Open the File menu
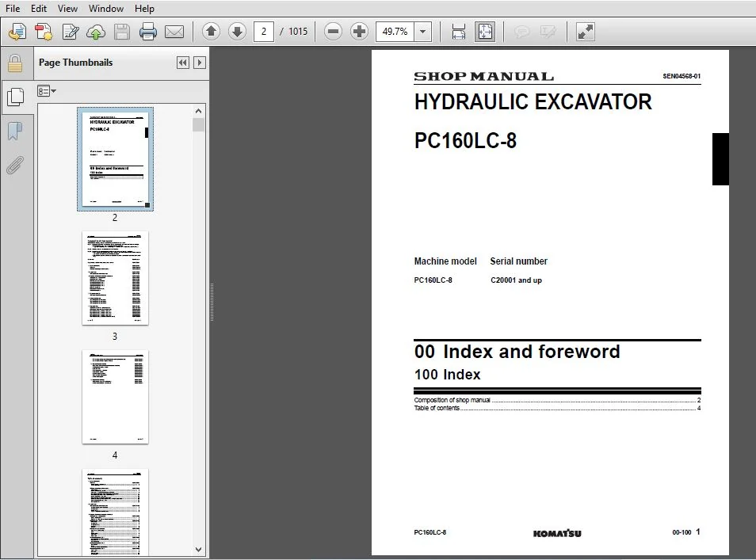The height and width of the screenshot is (560, 756). pyautogui.click(x=13, y=9)
